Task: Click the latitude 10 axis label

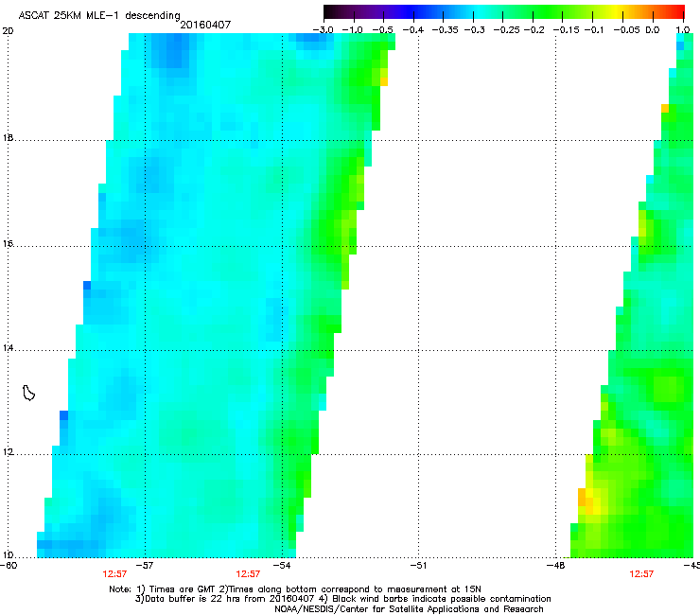Action: 8,555
